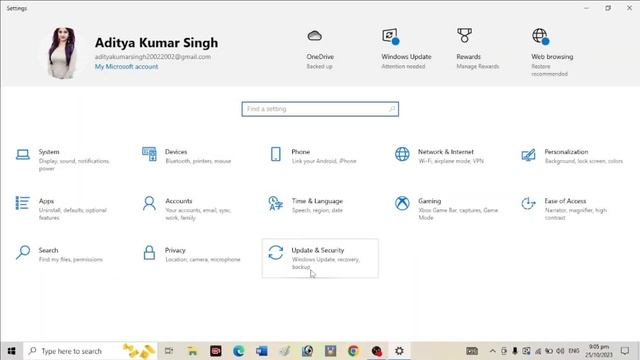Image resolution: width=640 pixels, height=360 pixels.
Task: Open File Explorer from taskbar
Action: [x=192, y=351]
